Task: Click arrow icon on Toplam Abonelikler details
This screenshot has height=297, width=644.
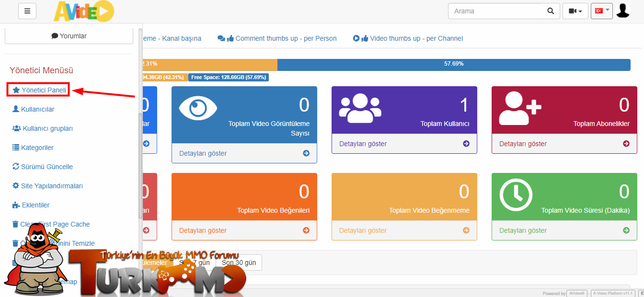Action: 626,144
